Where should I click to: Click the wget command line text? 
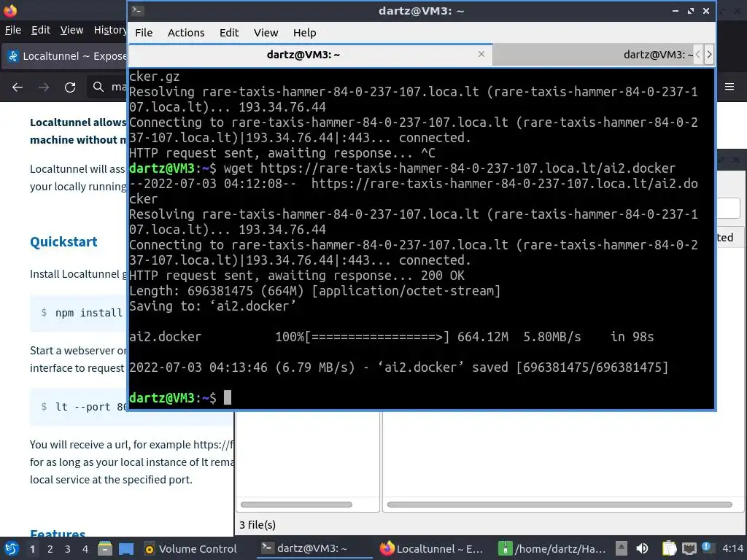pyautogui.click(x=449, y=168)
